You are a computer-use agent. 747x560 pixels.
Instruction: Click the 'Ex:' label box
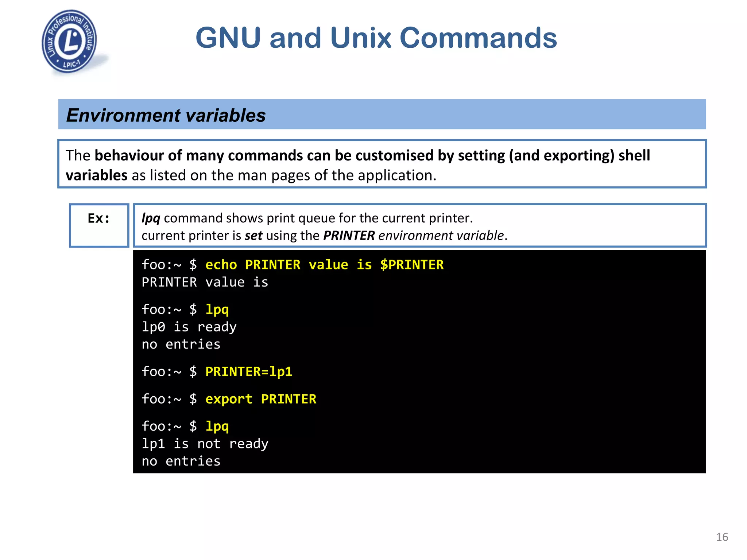(99, 218)
